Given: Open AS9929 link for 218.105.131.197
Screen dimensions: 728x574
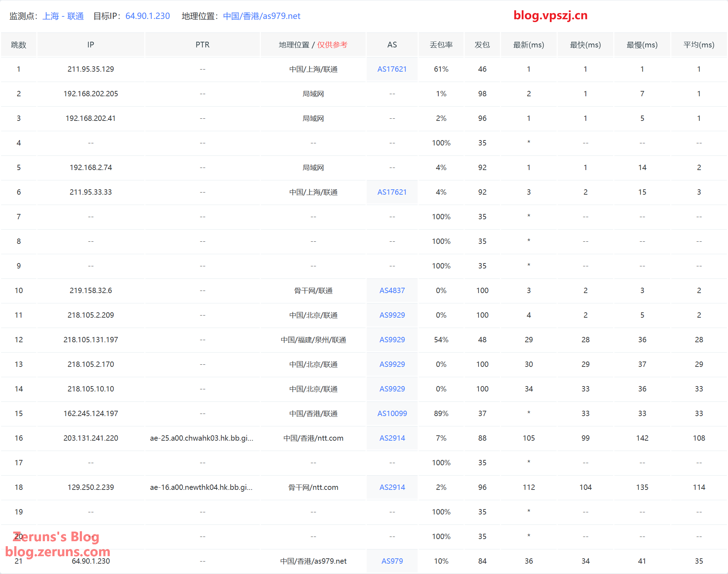Looking at the screenshot, I should 392,340.
